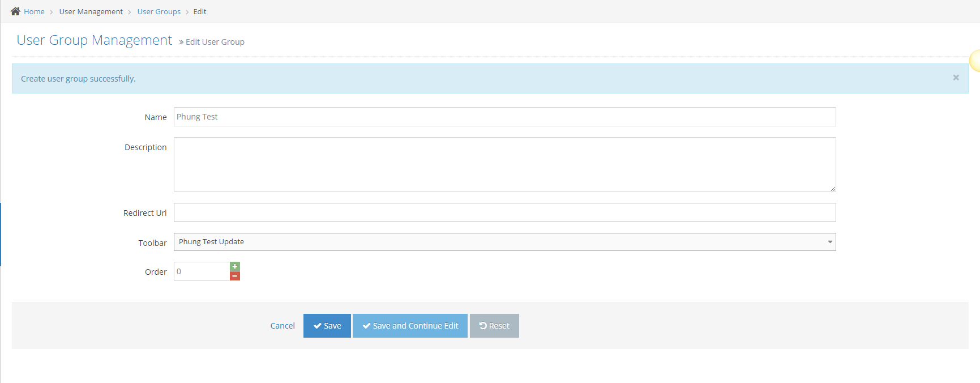The image size is (980, 383).
Task: Decrease Order with the red minus
Action: (x=235, y=276)
